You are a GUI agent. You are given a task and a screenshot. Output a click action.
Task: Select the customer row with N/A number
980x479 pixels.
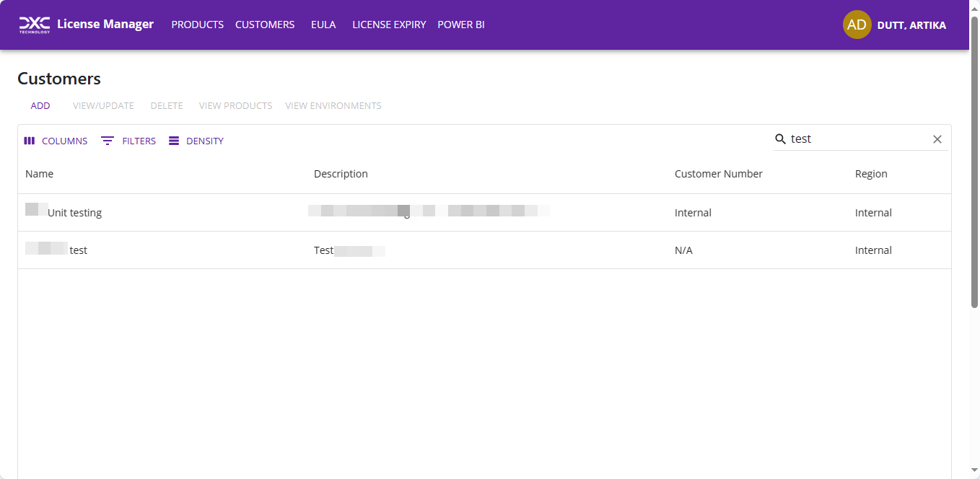point(683,250)
